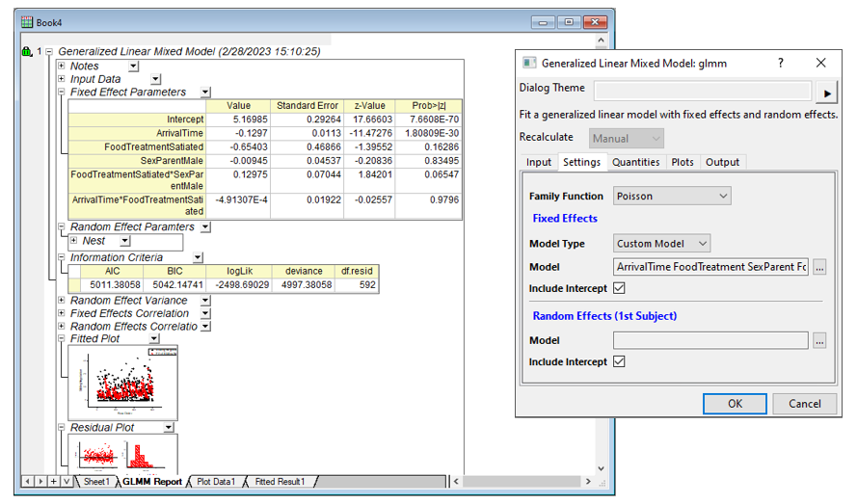Switch to the Output tab

(x=722, y=162)
